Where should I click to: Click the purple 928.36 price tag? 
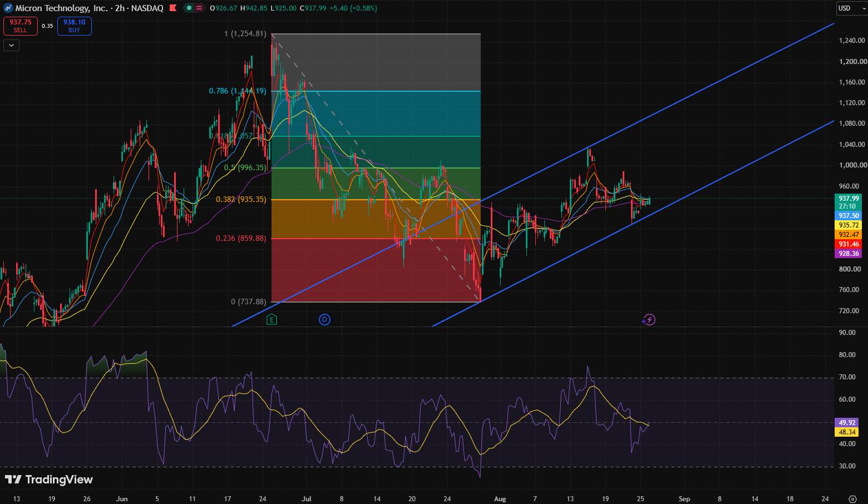tap(849, 254)
